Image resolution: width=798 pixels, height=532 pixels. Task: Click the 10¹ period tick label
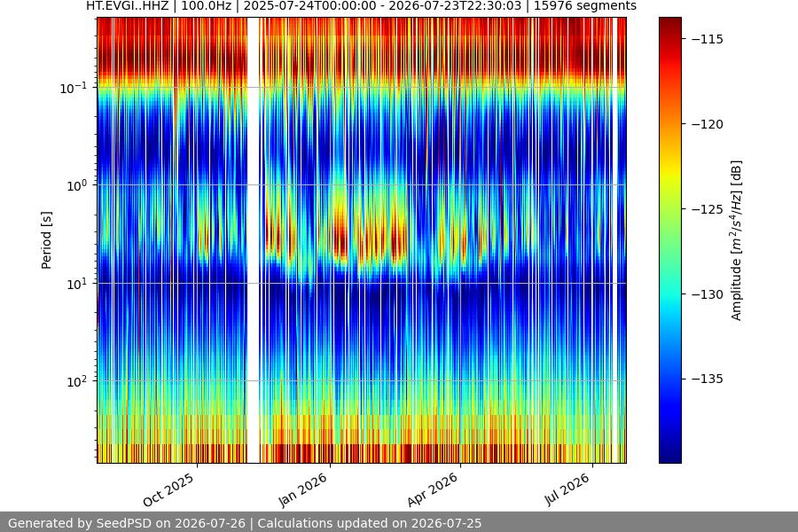[x=76, y=284]
